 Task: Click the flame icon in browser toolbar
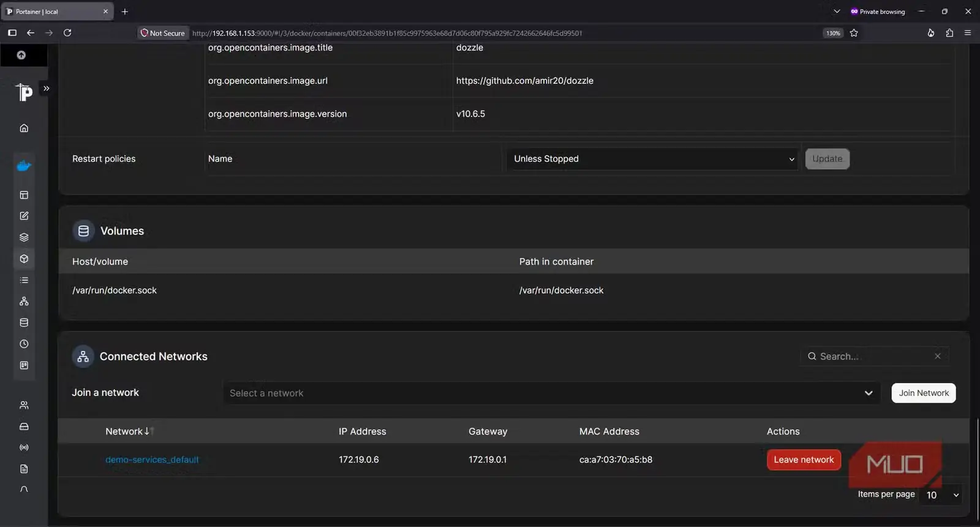(930, 33)
